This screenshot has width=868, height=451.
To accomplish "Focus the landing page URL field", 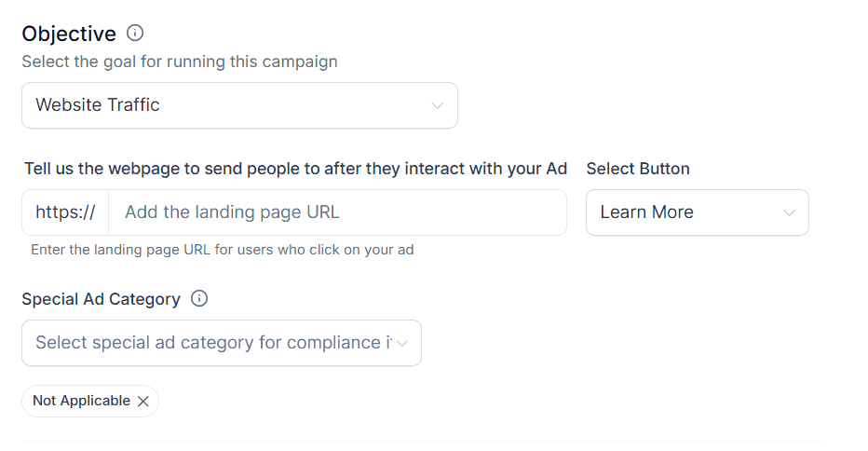I will [337, 212].
